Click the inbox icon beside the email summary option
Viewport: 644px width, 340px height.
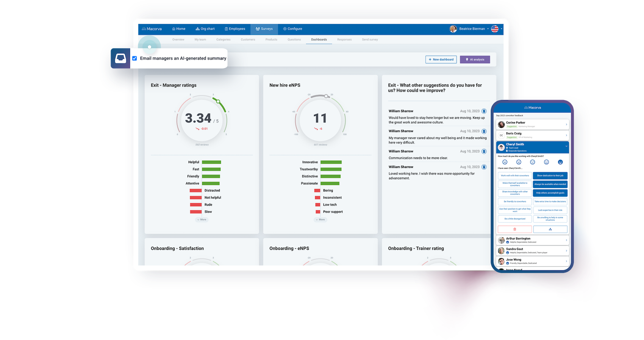[x=120, y=58]
